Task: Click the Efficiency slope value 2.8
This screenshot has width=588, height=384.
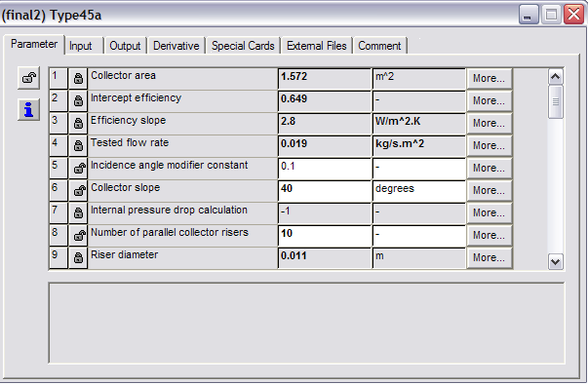Action: coord(325,124)
